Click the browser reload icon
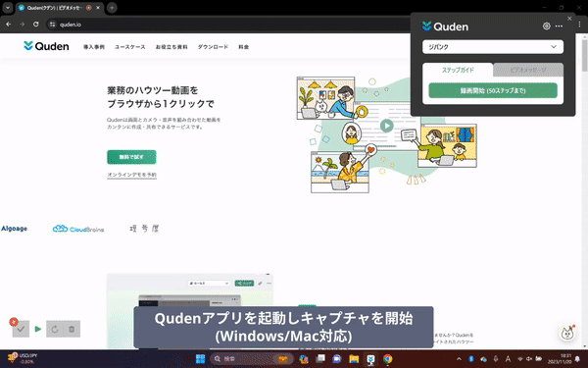Image resolution: width=588 pixels, height=368 pixels. click(35, 25)
